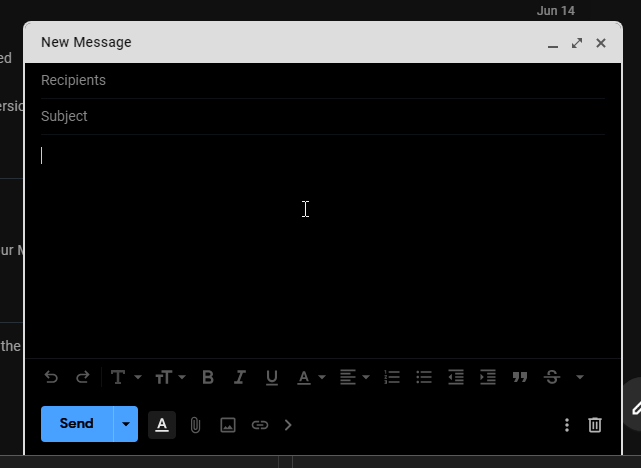Insert a photo into message

click(x=228, y=425)
